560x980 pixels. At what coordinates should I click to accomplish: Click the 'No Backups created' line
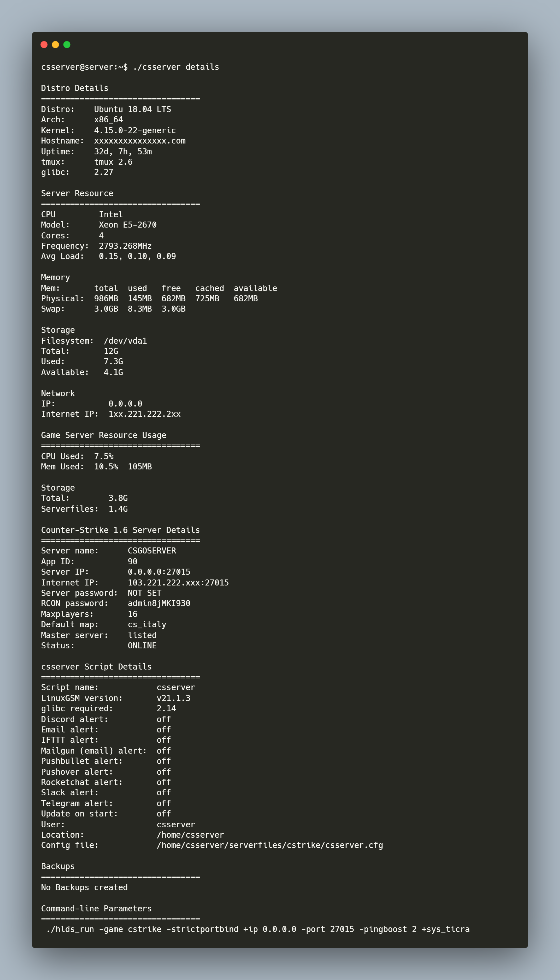84,887
